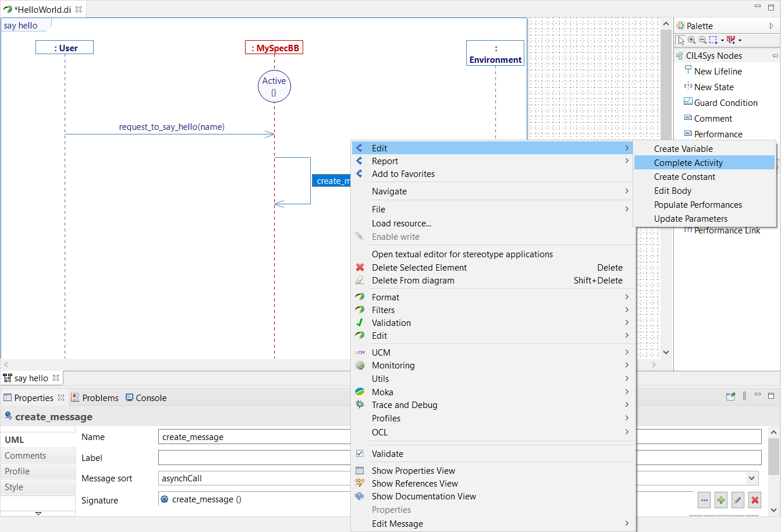Screen dimensions: 781x532
Task: Select the dashed marquee selection tool
Action: [x=713, y=40]
